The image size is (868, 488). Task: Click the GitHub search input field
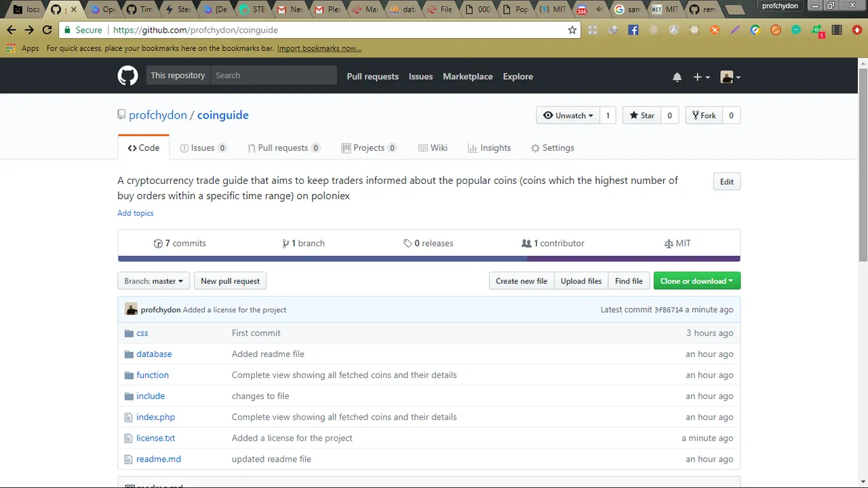coord(273,75)
